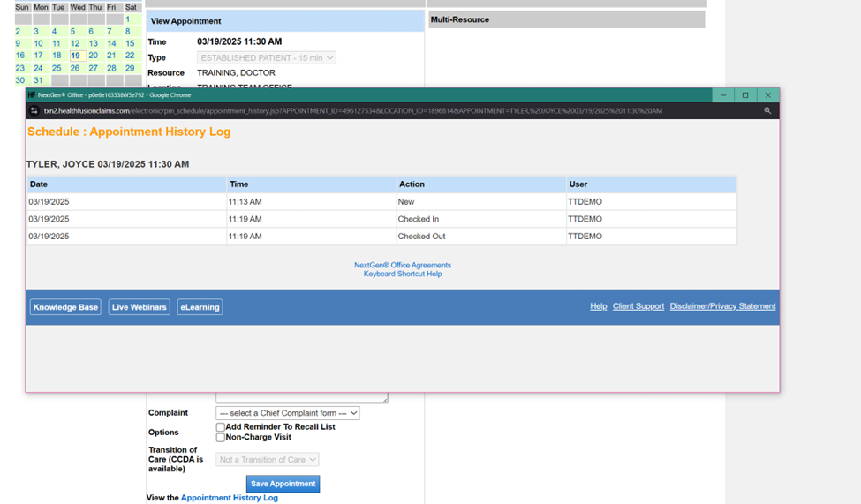Screen dimensions: 861x504
Task: Select the User column header
Action: pyautogui.click(x=651, y=184)
